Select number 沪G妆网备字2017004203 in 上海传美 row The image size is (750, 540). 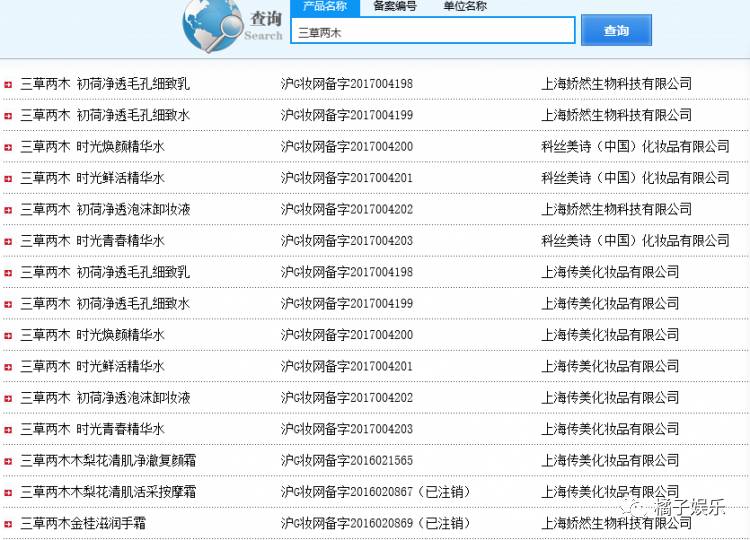[x=347, y=430]
